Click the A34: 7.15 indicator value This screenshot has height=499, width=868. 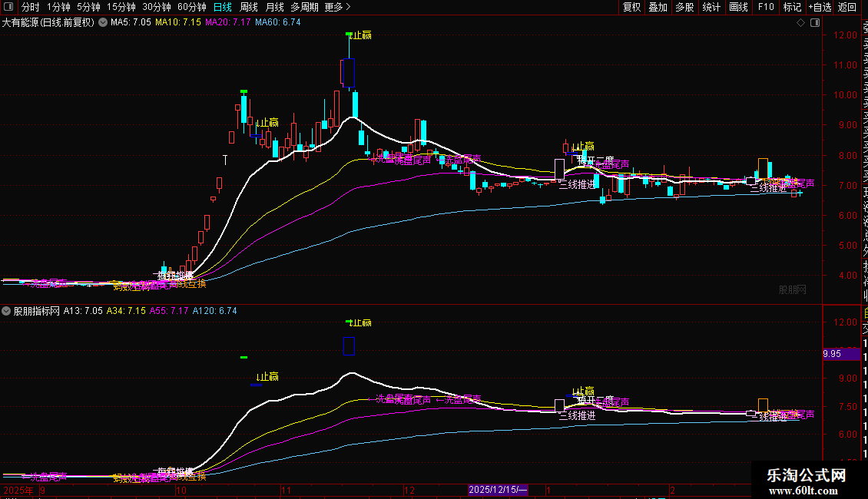(126, 311)
